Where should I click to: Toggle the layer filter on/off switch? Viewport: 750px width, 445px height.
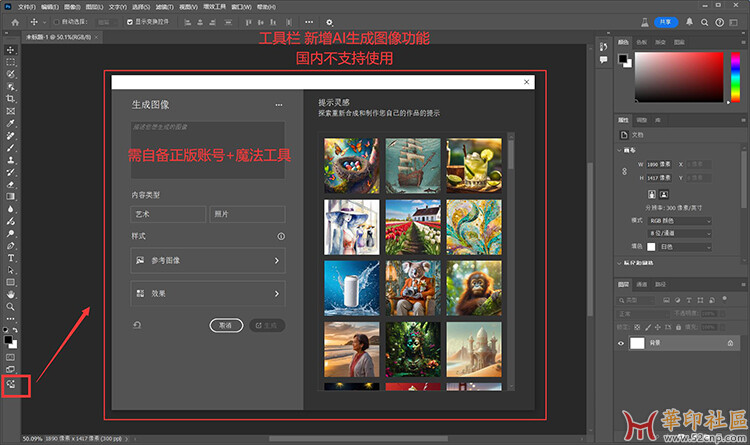tap(725, 299)
